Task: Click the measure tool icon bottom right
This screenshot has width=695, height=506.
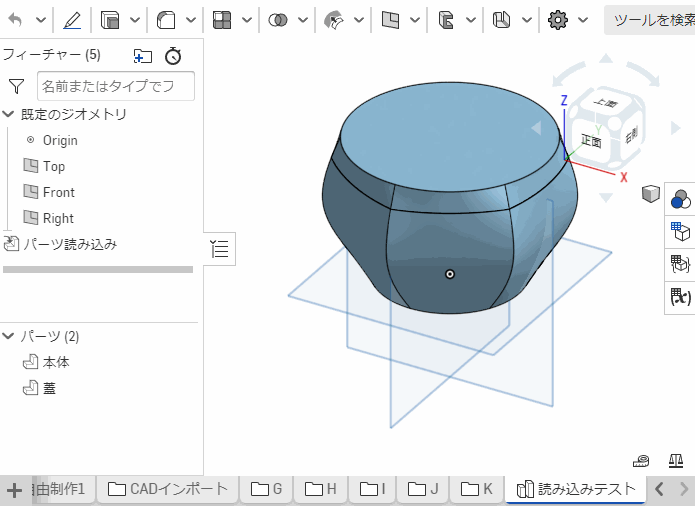Action: [x=643, y=461]
